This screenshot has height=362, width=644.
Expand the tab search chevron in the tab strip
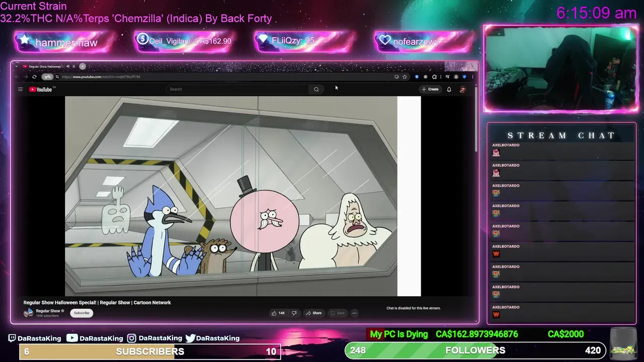(x=16, y=66)
